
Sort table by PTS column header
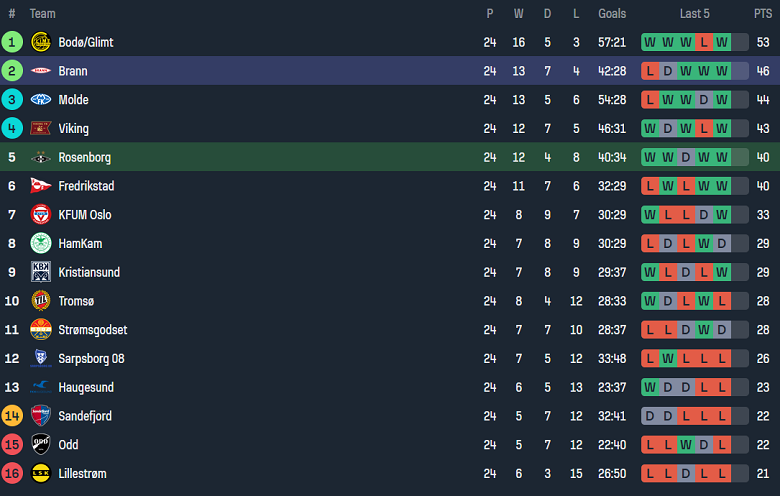(763, 14)
